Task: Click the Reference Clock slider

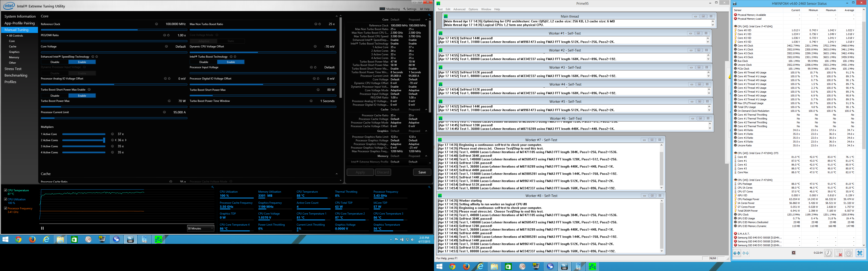Action: pos(114,30)
